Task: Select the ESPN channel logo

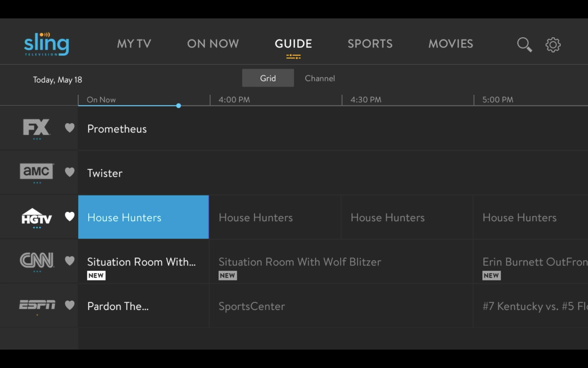Action: pos(37,305)
